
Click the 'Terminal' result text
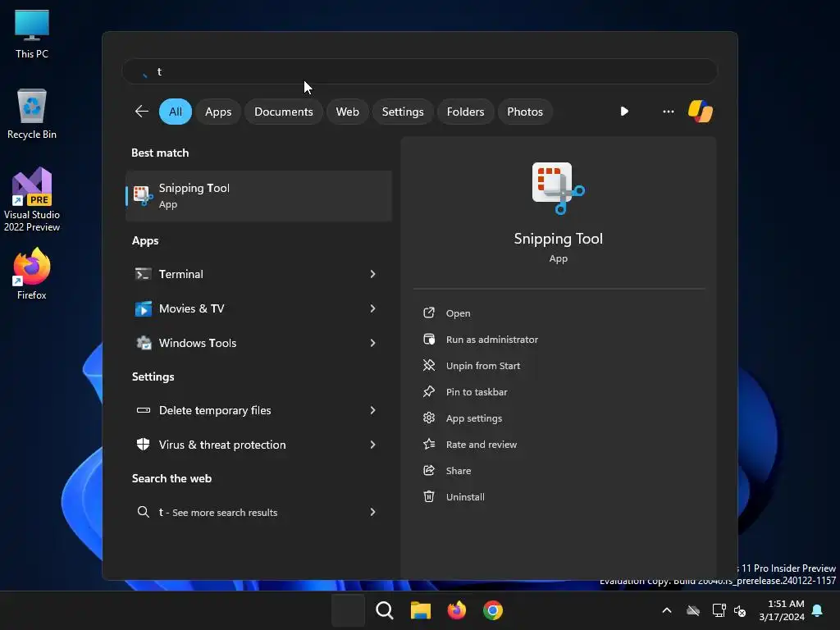tap(181, 274)
